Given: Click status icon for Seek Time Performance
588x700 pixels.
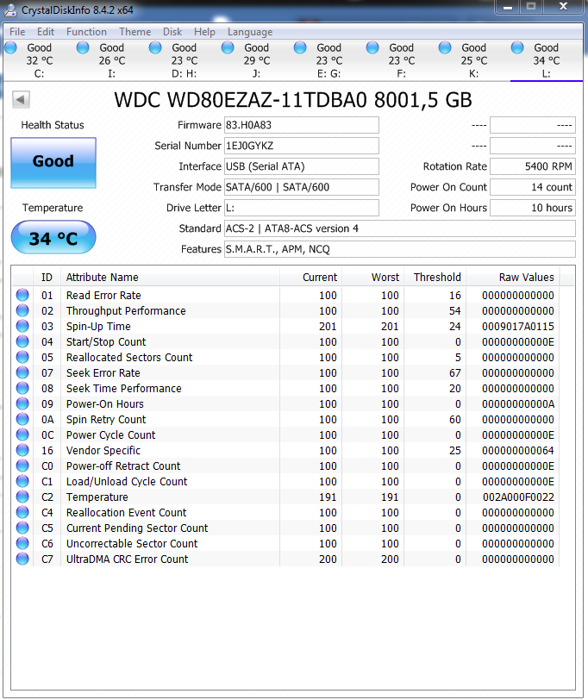Looking at the screenshot, I should point(22,389).
